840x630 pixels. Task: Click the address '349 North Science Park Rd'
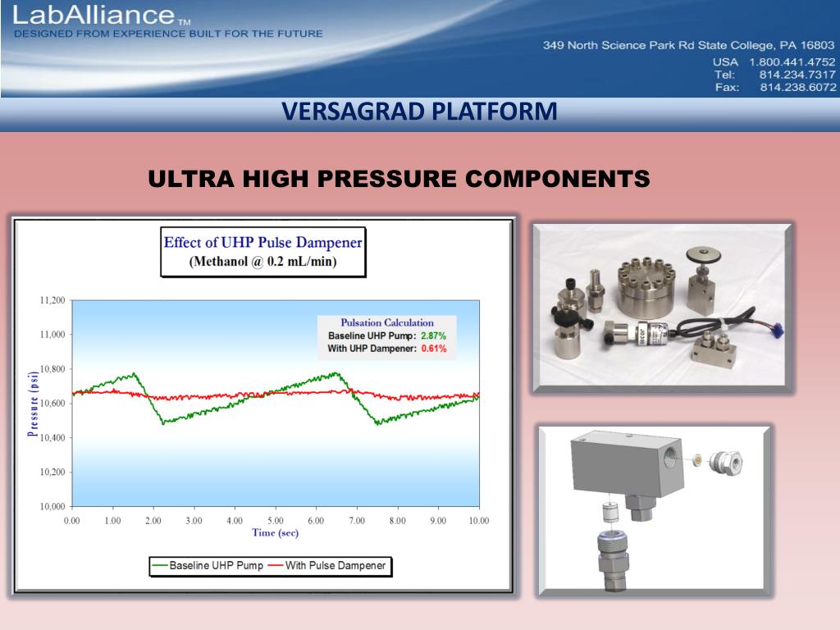pyautogui.click(x=619, y=46)
